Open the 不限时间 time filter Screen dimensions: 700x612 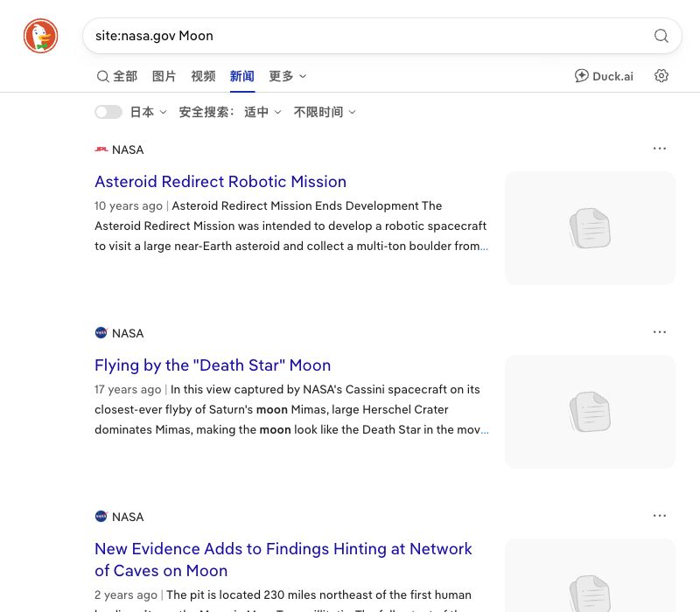point(325,112)
